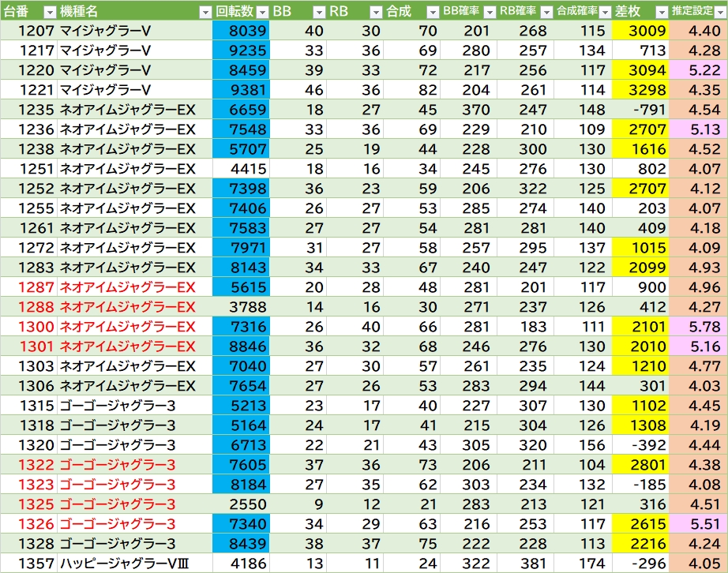The image size is (728, 573).
Task: Select the pink 5.78 estimated setting cell
Action: pos(698,327)
